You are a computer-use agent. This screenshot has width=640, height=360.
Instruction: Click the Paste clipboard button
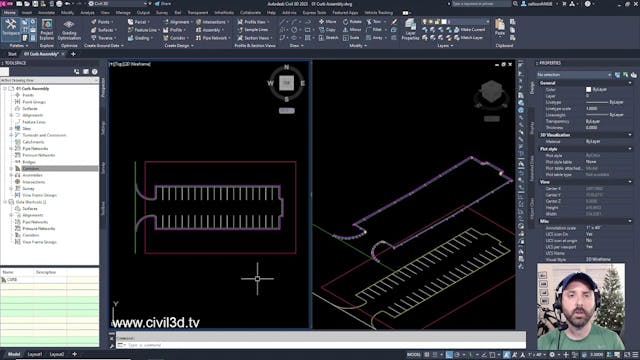(500, 28)
